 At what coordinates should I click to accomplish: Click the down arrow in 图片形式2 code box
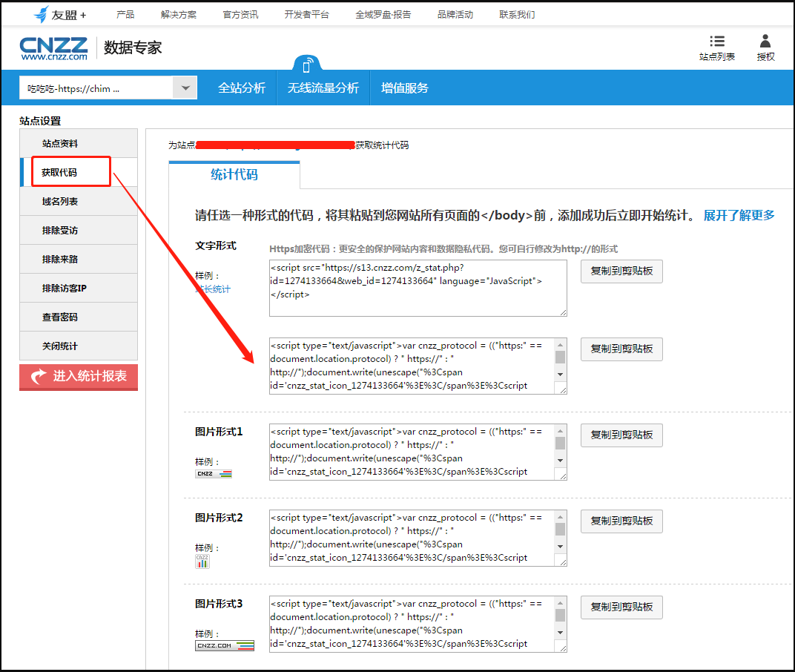560,547
